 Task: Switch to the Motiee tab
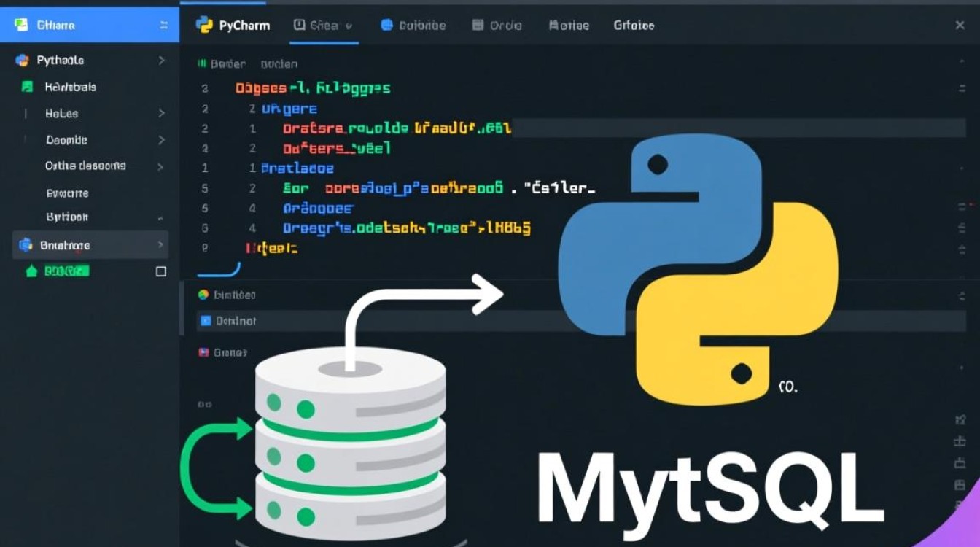pos(568,25)
